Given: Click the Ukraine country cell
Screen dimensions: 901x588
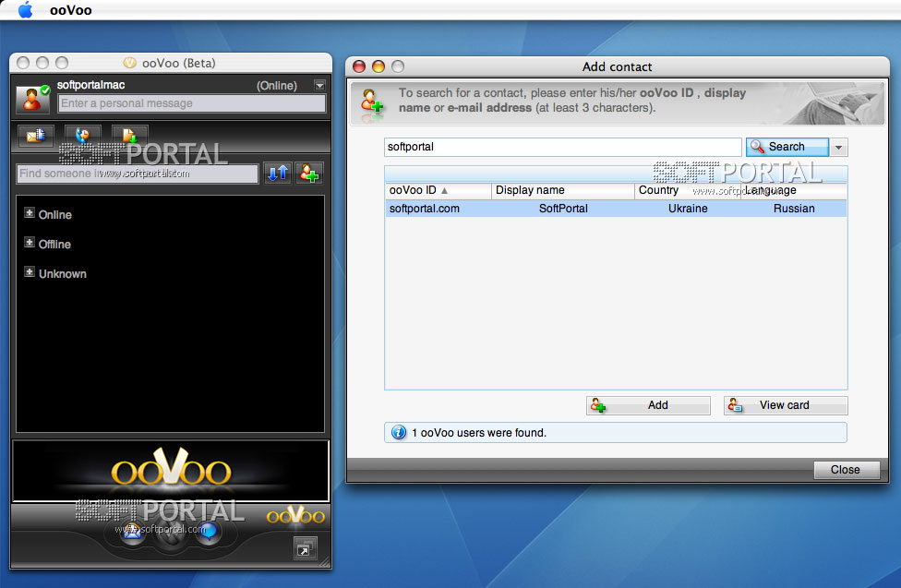Looking at the screenshot, I should click(688, 209).
